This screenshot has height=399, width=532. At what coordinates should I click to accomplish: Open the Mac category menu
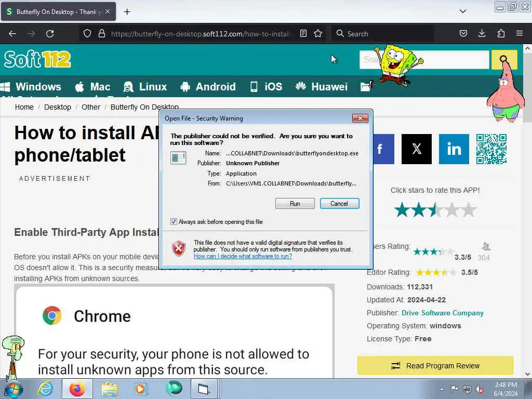pos(93,87)
